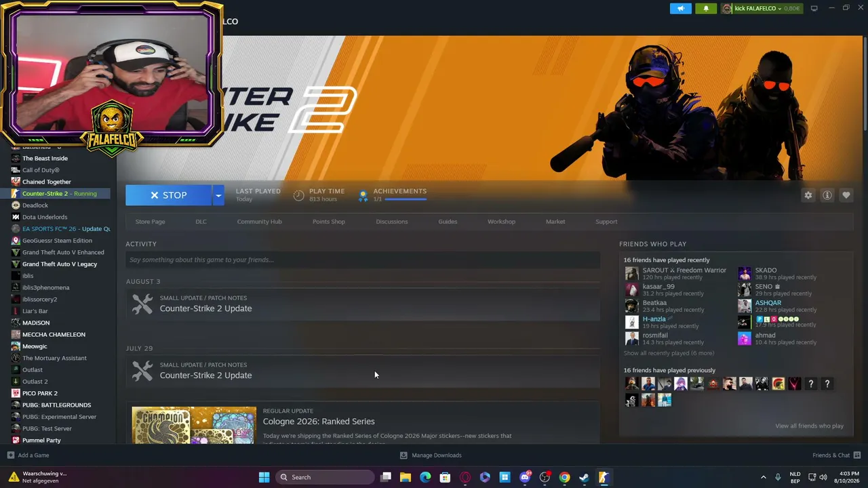Stop the running Counter-Strike 2 game
The image size is (868, 488).
pyautogui.click(x=168, y=195)
